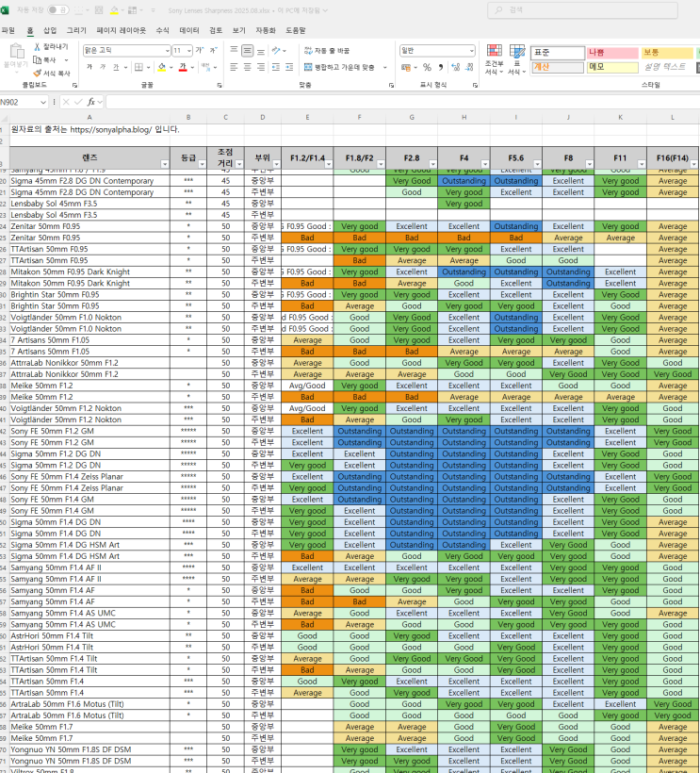
Task: Click the yellow Fill Color bucket
Action: click(x=162, y=67)
